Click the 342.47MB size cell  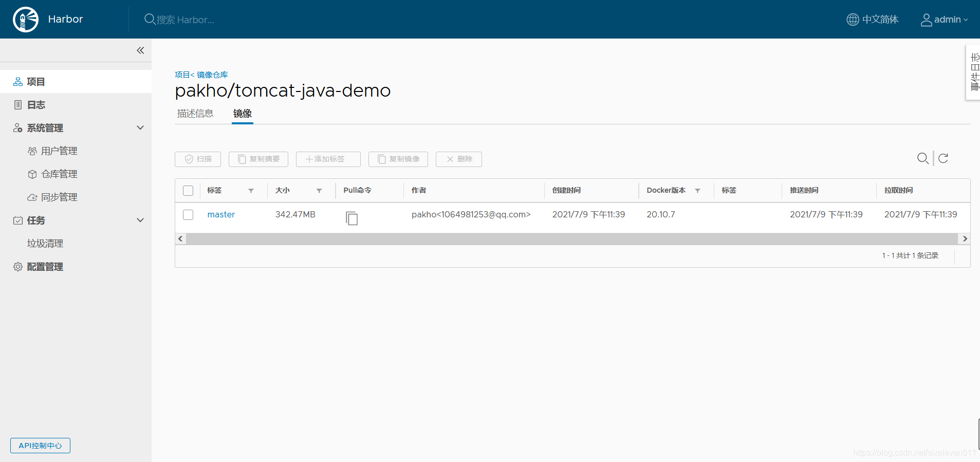(295, 214)
